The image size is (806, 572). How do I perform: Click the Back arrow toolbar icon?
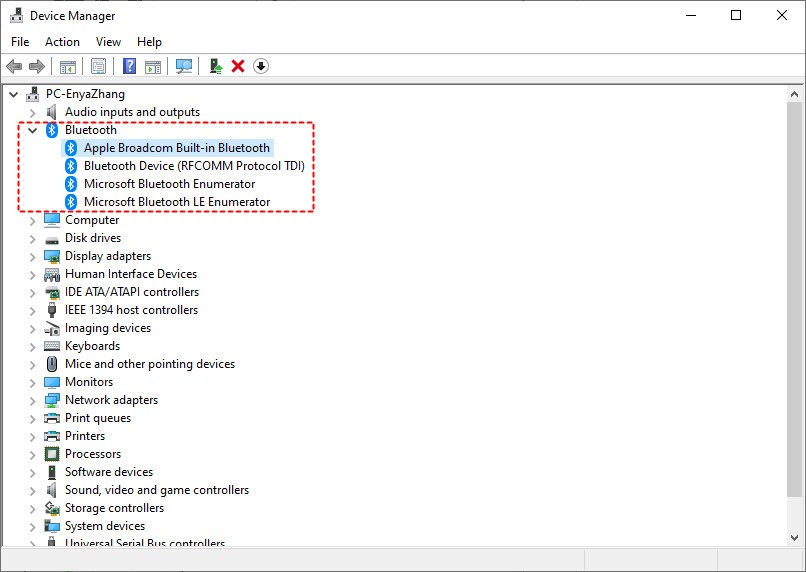point(14,66)
